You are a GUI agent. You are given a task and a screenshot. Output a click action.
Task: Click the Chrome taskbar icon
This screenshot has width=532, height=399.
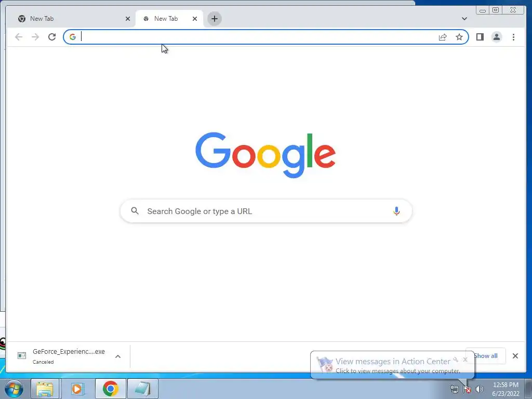tap(110, 389)
